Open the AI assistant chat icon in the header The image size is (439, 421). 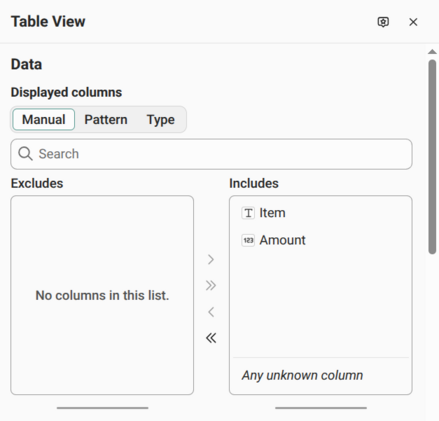click(x=383, y=22)
